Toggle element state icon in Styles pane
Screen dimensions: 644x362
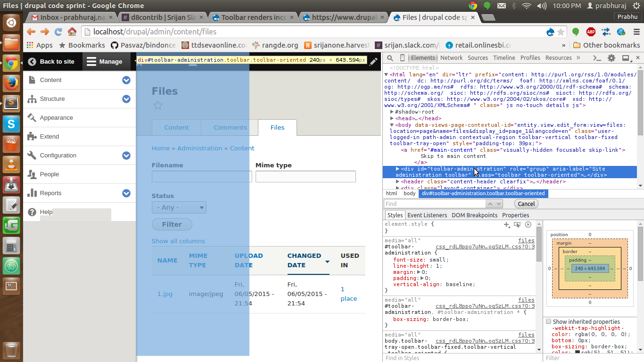(x=517, y=225)
